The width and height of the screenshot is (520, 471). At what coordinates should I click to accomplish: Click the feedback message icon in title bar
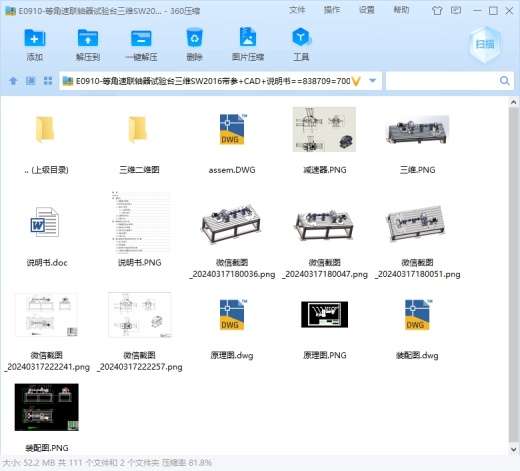pyautogui.click(x=456, y=11)
